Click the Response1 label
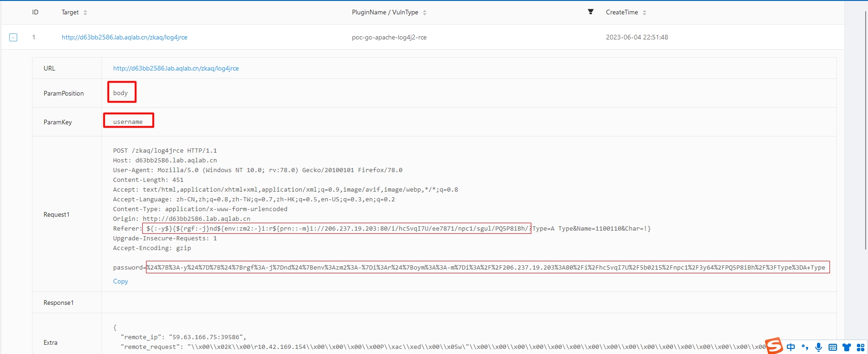868x354 pixels. [58, 303]
